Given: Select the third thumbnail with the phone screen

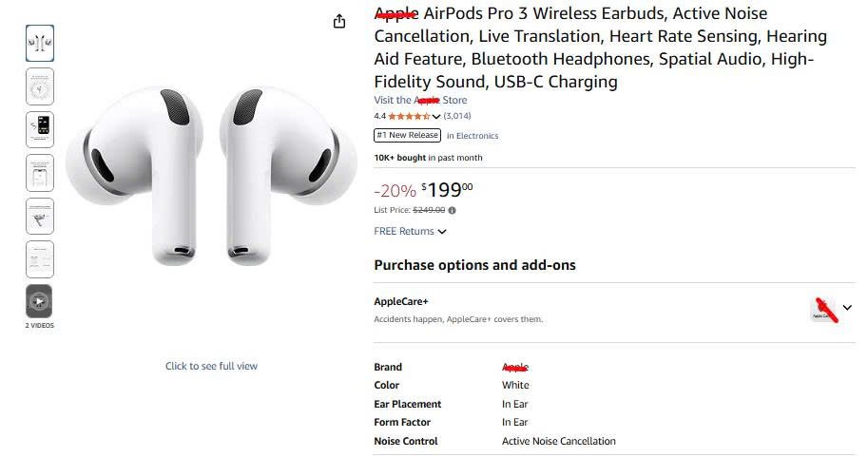Looking at the screenshot, I should (39, 129).
